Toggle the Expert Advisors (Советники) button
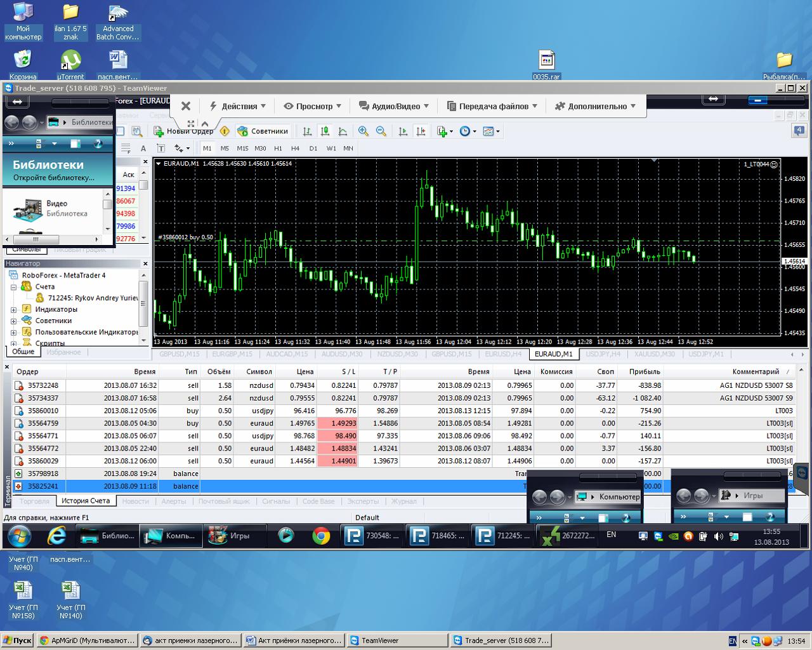This screenshot has width=812, height=650. tap(263, 131)
